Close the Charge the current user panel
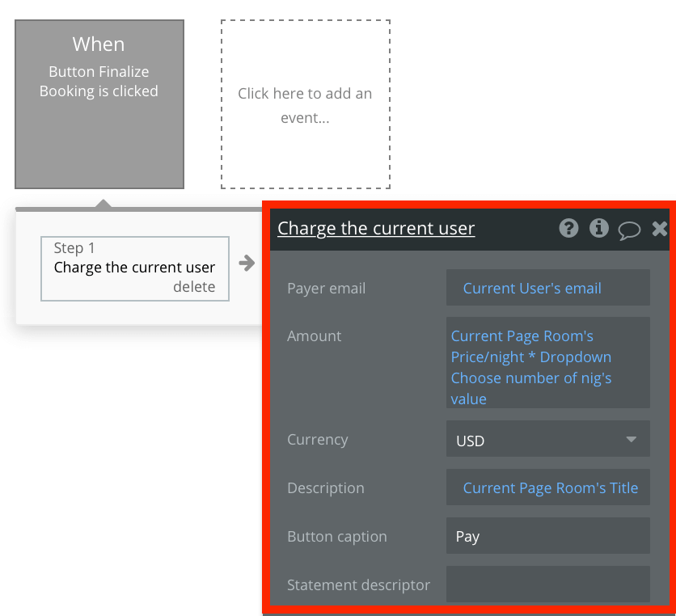Viewport: 676px width, 616px height. click(x=658, y=228)
